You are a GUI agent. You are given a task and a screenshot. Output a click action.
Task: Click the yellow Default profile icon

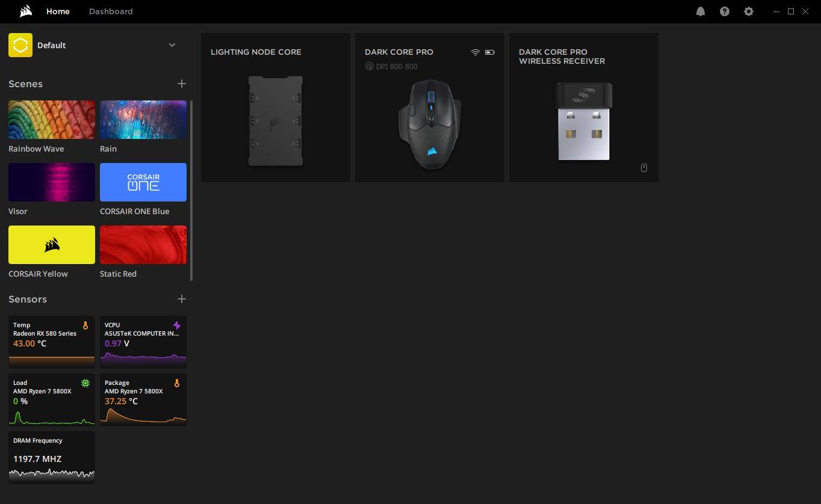point(20,45)
